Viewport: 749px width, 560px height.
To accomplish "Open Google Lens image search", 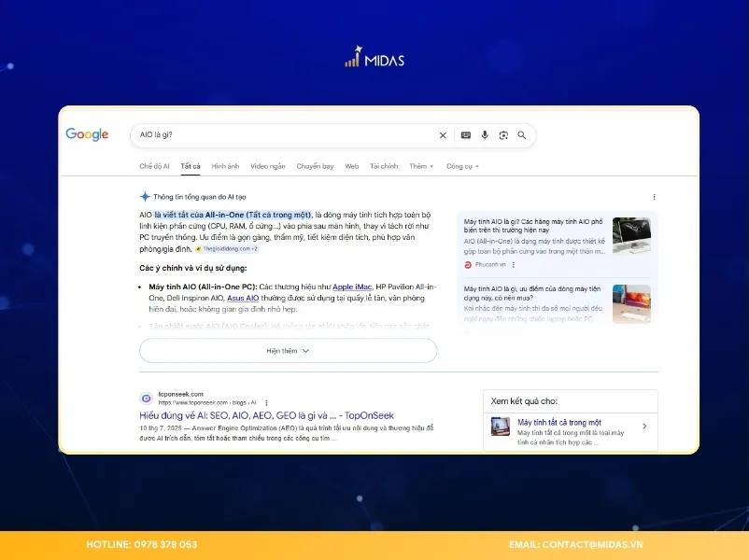I will pos(502,135).
